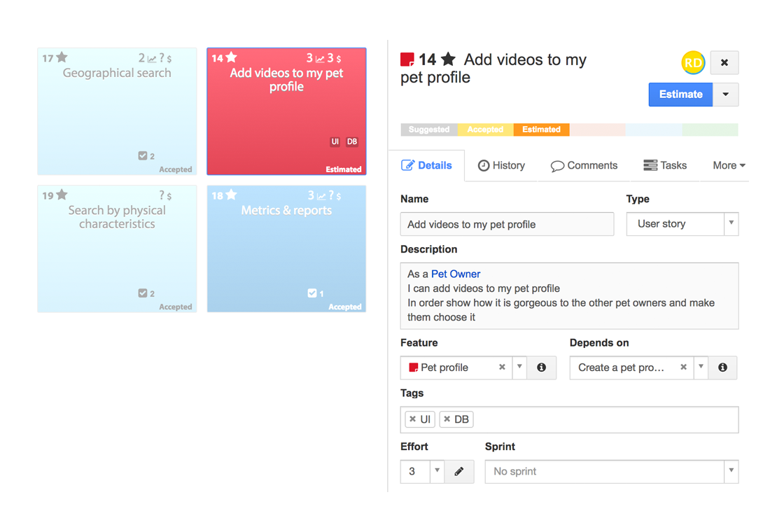
Task: Click the Estimate button
Action: click(x=680, y=94)
